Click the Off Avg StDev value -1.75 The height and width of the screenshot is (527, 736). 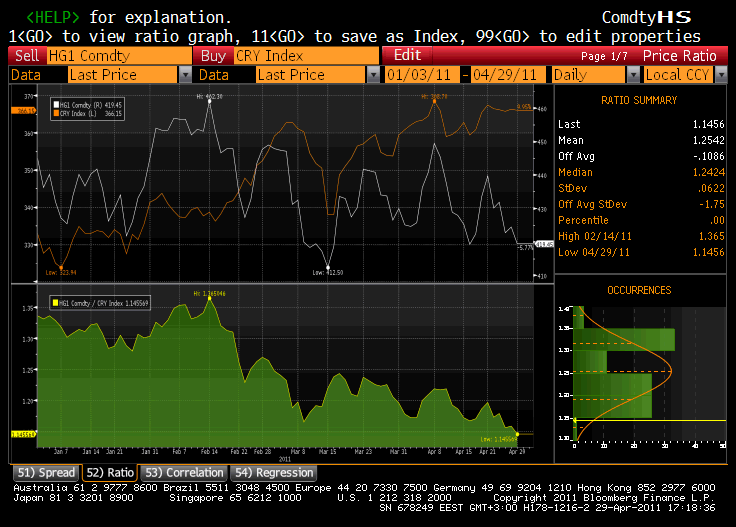pos(712,204)
